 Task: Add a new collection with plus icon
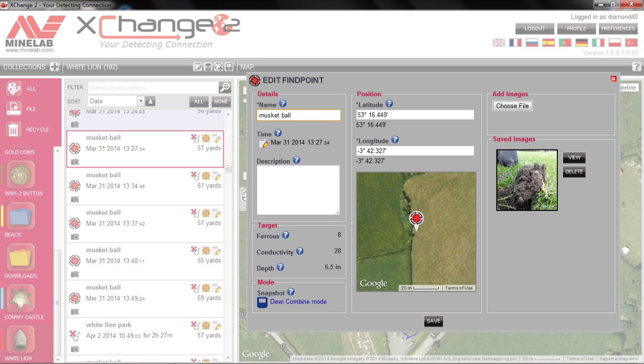pos(54,67)
